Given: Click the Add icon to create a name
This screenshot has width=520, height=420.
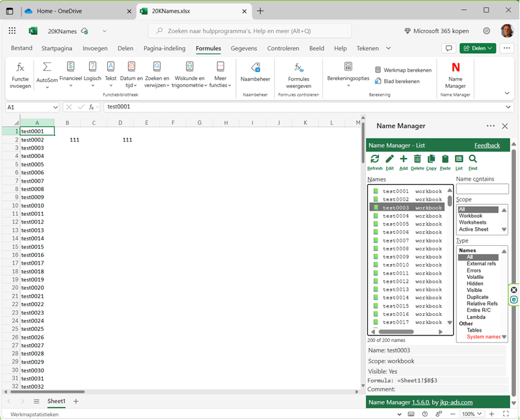Looking at the screenshot, I should (403, 158).
